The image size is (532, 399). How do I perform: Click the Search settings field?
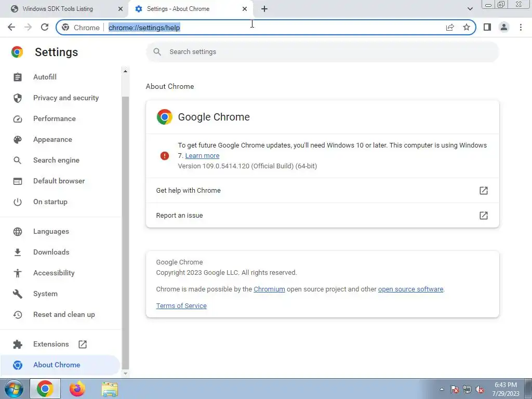click(x=322, y=52)
